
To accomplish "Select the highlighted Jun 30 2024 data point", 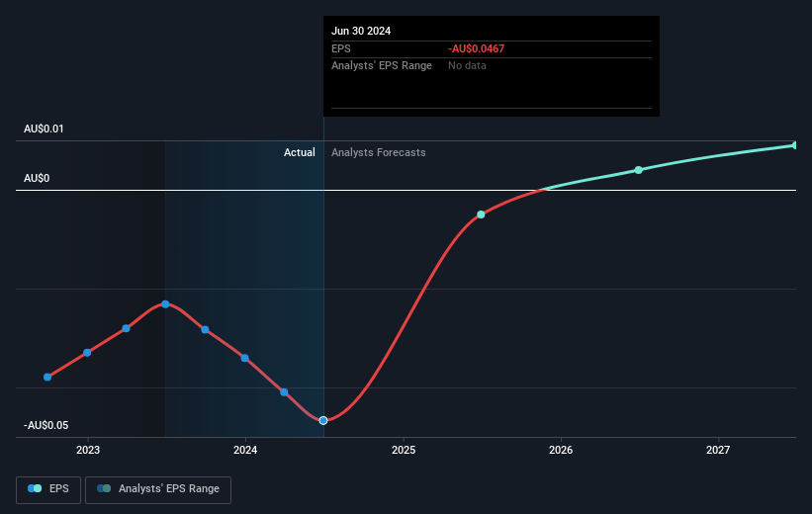I will (323, 420).
